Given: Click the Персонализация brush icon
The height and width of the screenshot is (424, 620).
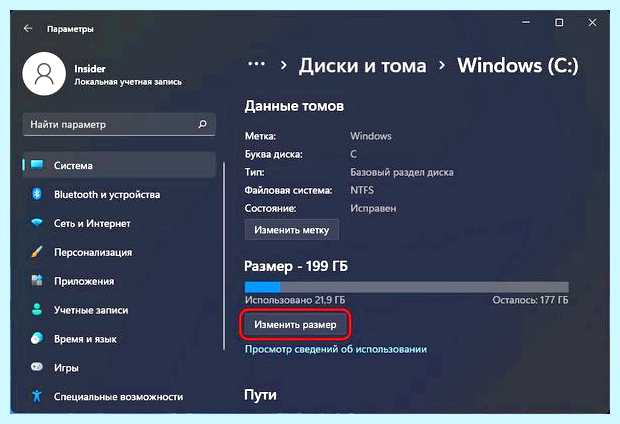Looking at the screenshot, I should [x=37, y=252].
